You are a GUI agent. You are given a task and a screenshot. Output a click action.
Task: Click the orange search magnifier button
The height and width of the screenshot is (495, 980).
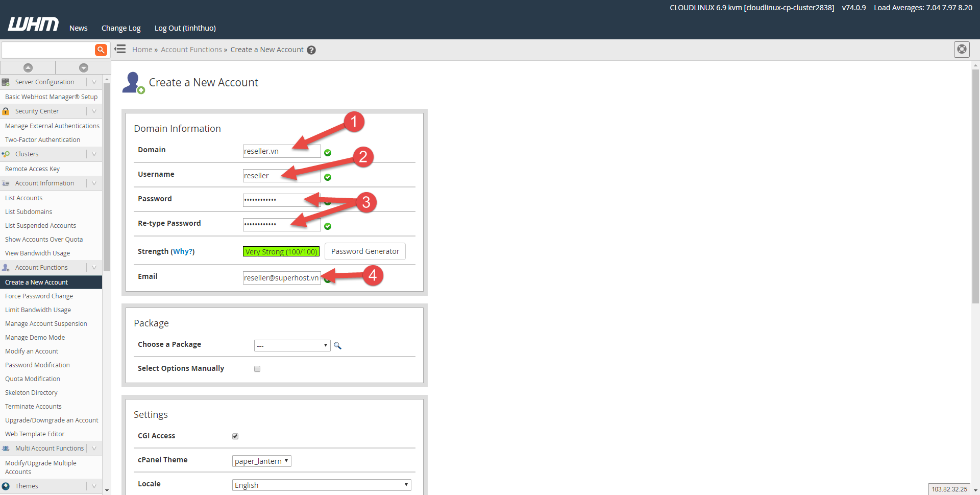(101, 50)
